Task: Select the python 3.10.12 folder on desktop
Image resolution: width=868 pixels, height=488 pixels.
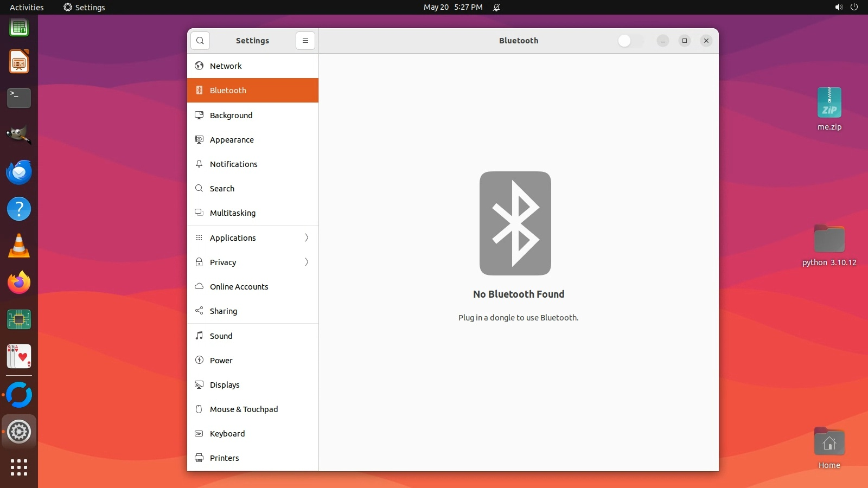Action: (829, 245)
